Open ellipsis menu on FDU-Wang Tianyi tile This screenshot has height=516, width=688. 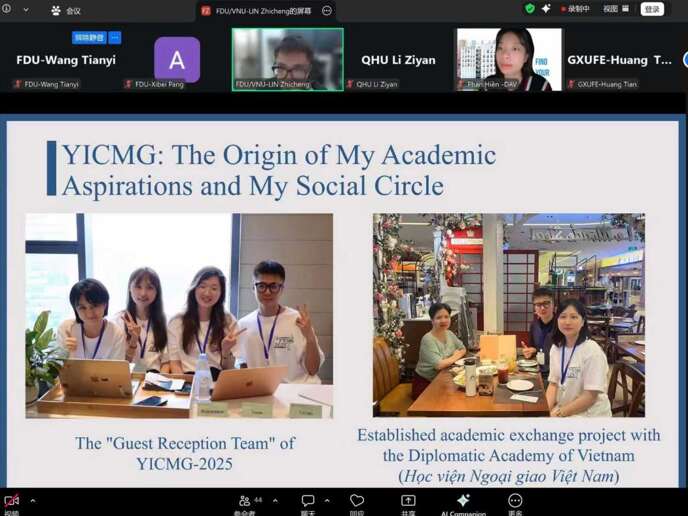115,38
